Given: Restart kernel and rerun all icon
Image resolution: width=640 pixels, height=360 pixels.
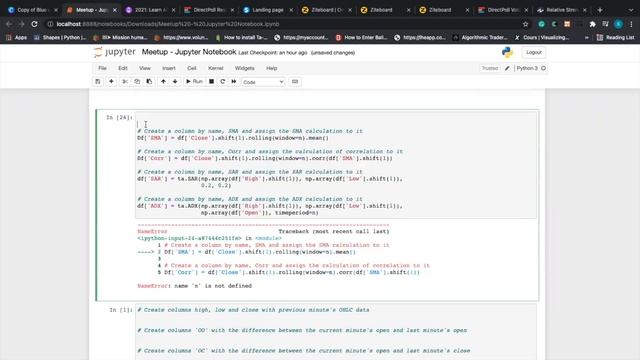Looking at the screenshot, I should pyautogui.click(x=234, y=82).
